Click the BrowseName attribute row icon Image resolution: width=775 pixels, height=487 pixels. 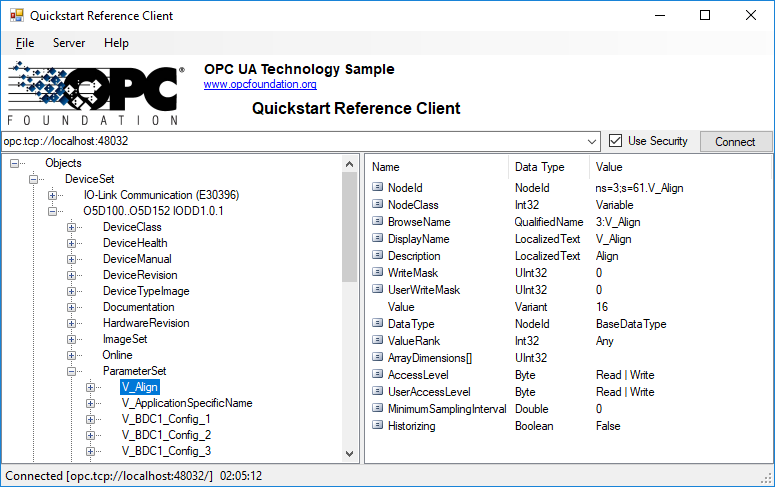coord(378,221)
